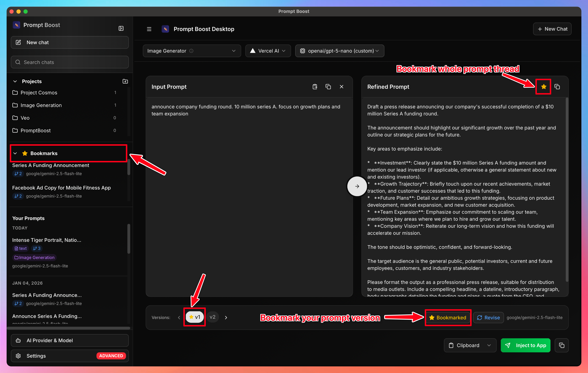588x373 pixels.
Task: Create a new project folder
Action: pyautogui.click(x=125, y=81)
